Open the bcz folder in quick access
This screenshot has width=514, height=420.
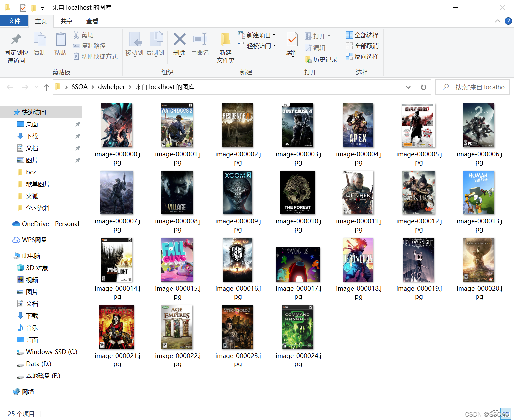(26, 172)
